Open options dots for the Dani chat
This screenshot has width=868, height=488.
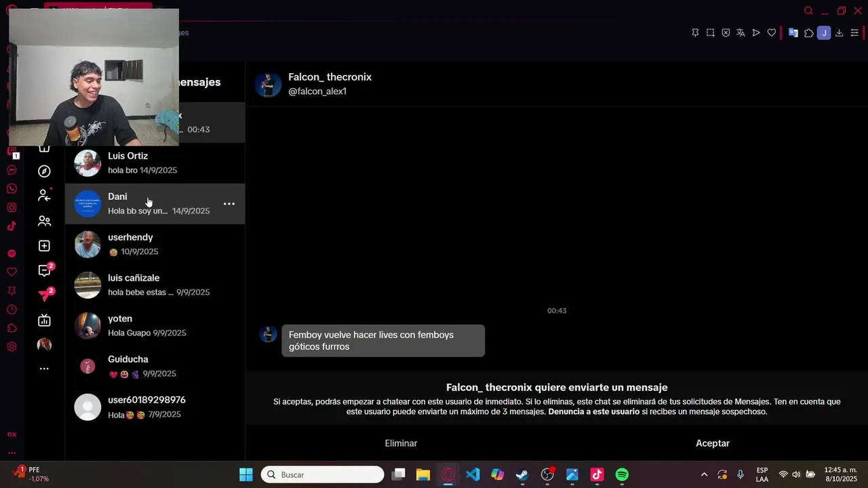[x=229, y=203]
